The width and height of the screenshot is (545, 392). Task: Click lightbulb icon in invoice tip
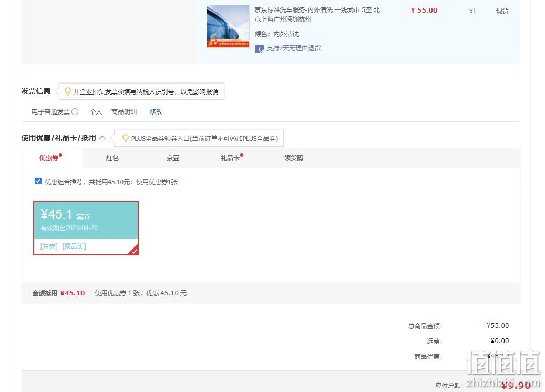tap(68, 91)
